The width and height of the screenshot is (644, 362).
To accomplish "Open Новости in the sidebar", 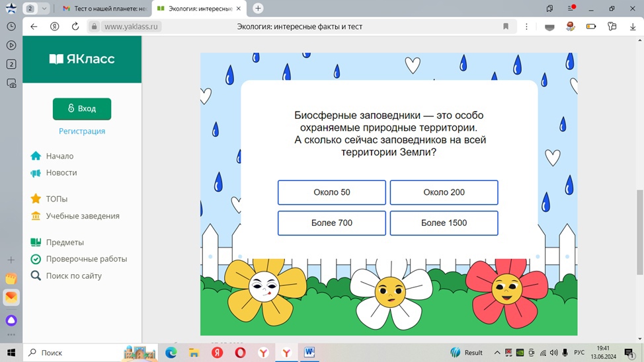I will (x=61, y=173).
